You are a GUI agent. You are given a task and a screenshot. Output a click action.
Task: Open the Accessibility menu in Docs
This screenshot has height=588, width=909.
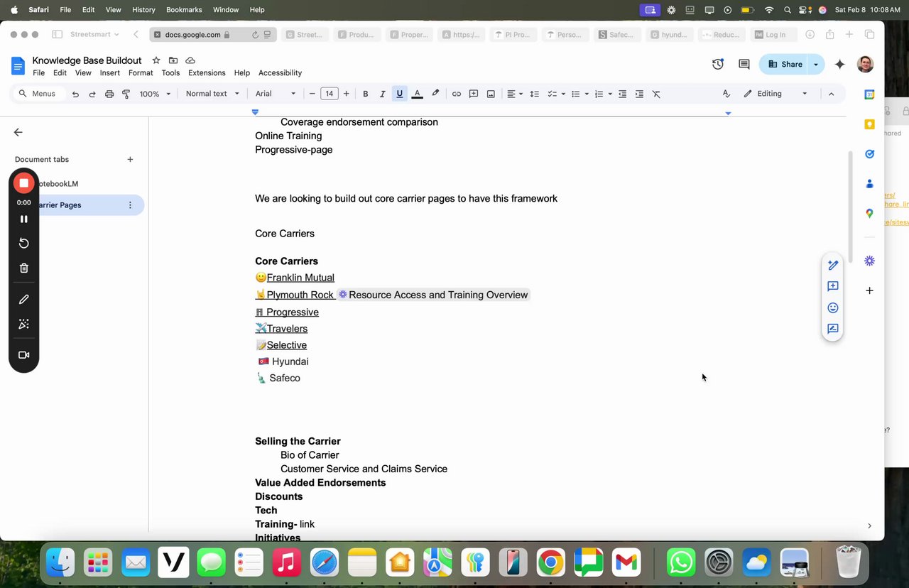(280, 72)
